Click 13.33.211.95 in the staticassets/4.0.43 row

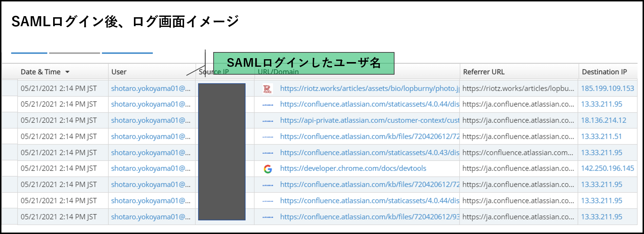(x=602, y=153)
